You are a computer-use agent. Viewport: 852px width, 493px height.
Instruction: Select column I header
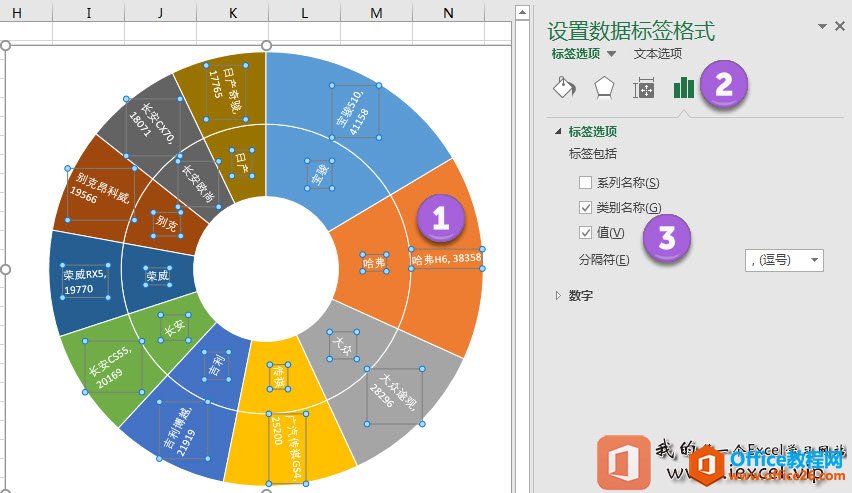(x=89, y=13)
